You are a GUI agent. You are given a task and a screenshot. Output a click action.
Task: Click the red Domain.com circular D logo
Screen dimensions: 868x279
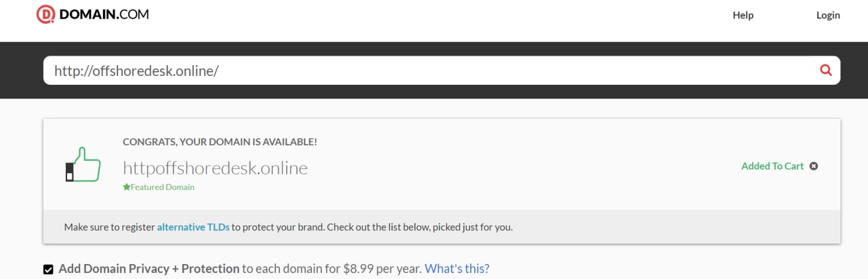click(x=45, y=14)
